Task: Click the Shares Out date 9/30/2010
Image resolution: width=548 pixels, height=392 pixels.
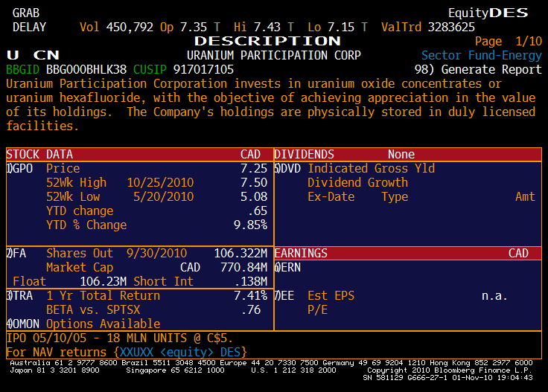Action: [x=156, y=253]
